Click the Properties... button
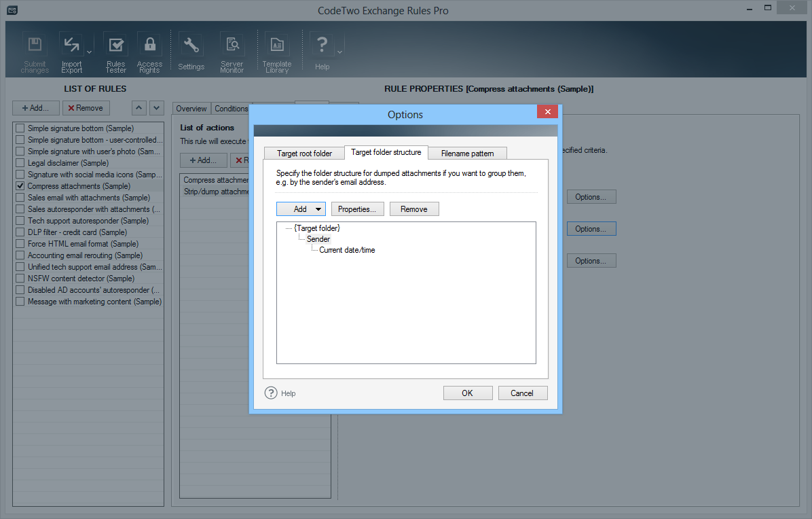 click(x=357, y=209)
